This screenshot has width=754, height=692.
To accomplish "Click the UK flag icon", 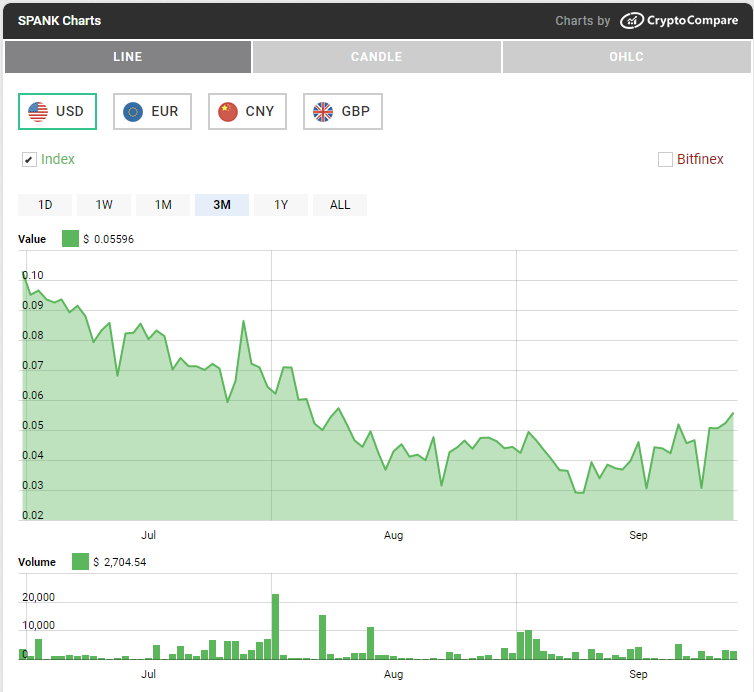I will click(x=323, y=111).
